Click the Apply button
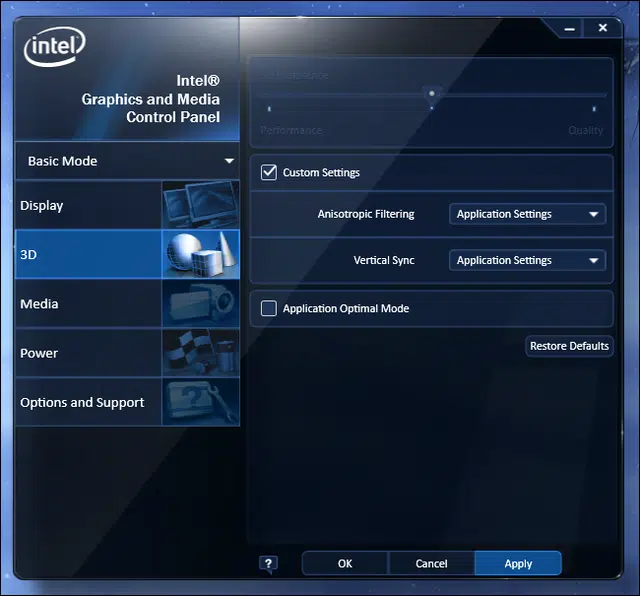The height and width of the screenshot is (596, 640). (518, 563)
